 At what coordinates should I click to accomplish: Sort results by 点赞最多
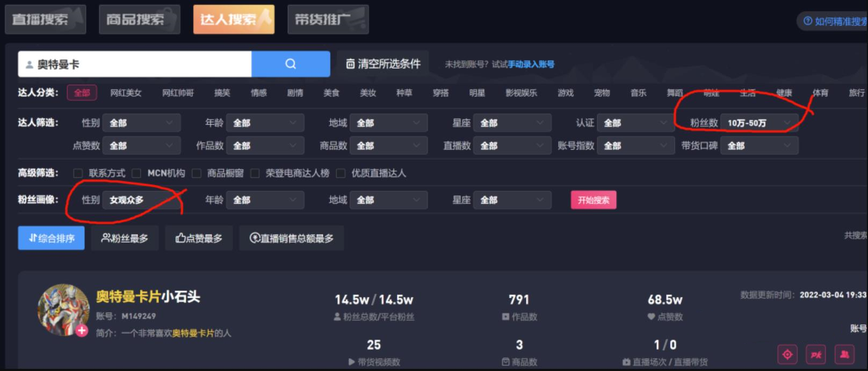[x=199, y=238]
